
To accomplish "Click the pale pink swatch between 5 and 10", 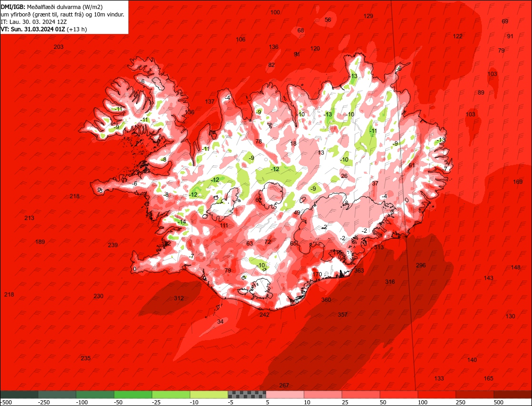I will 285,394.
